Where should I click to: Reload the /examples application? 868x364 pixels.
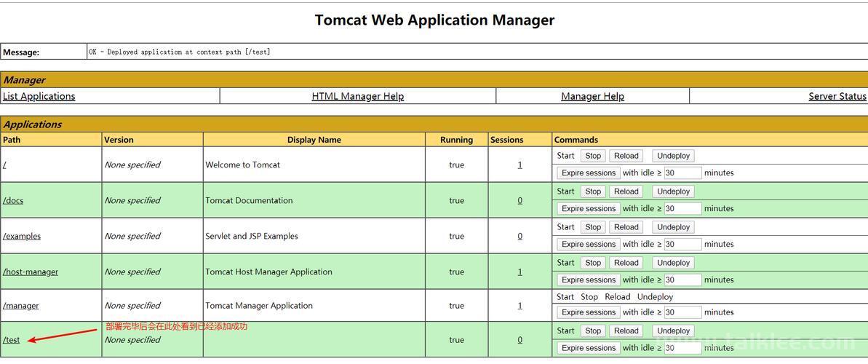click(x=626, y=227)
